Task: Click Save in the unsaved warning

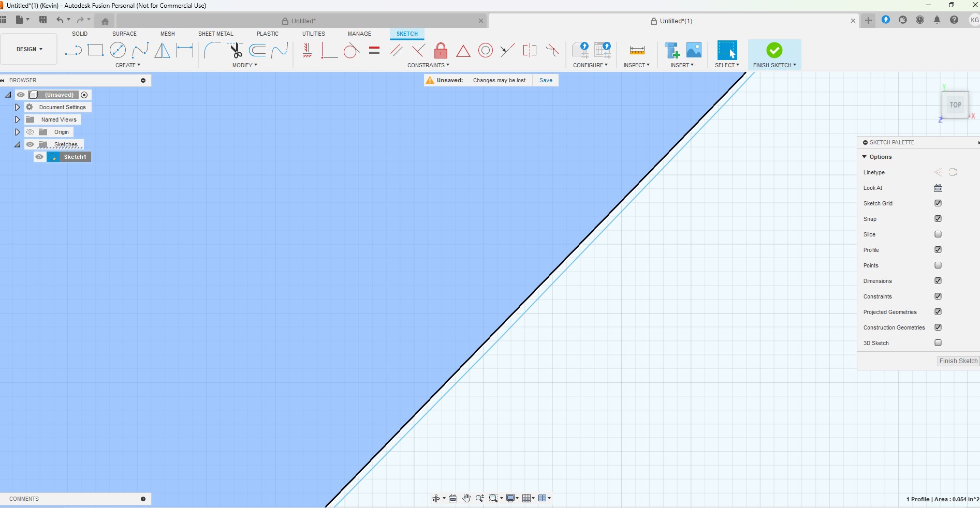Action: click(x=546, y=80)
